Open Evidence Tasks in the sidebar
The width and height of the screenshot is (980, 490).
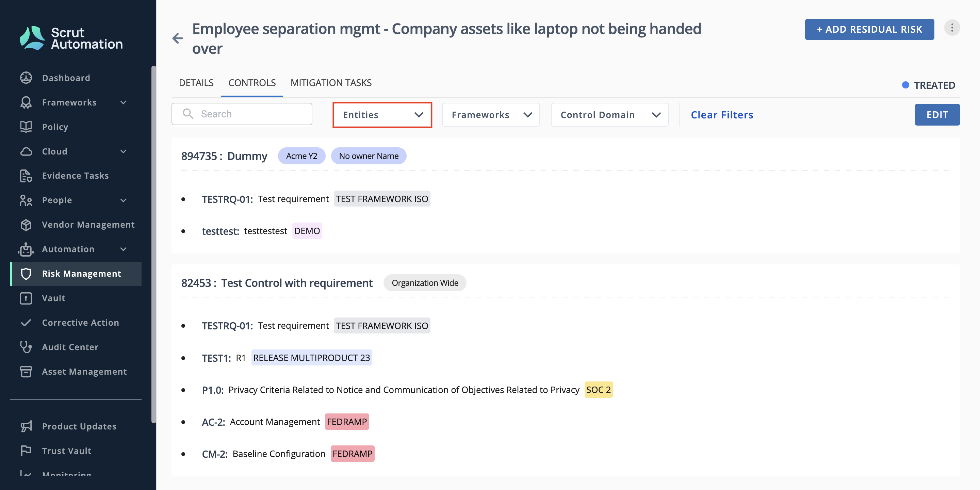pos(76,176)
